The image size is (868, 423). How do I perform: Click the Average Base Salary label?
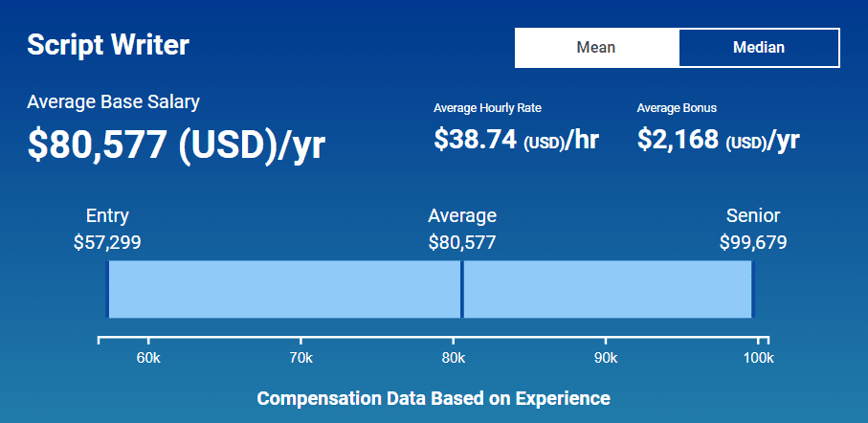point(113,101)
